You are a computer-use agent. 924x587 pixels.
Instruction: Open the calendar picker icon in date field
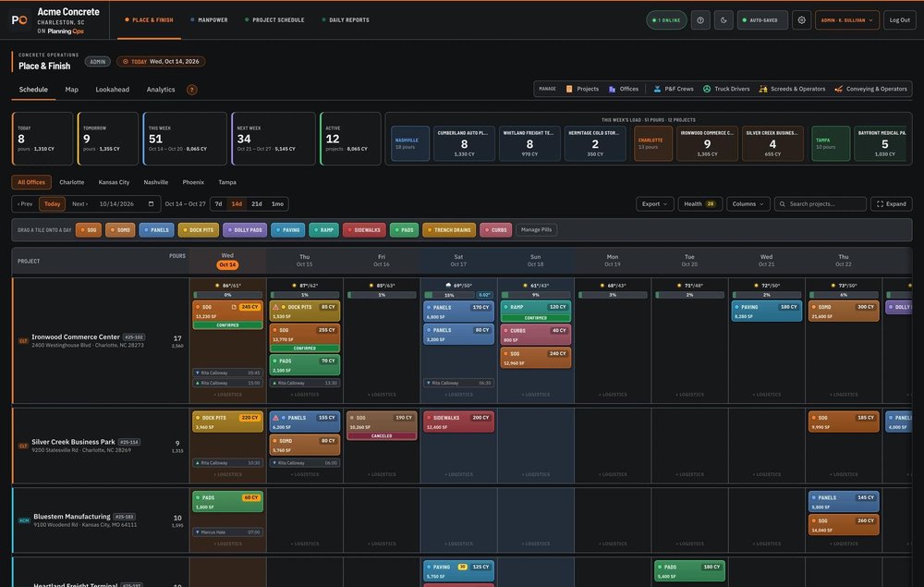click(x=151, y=204)
